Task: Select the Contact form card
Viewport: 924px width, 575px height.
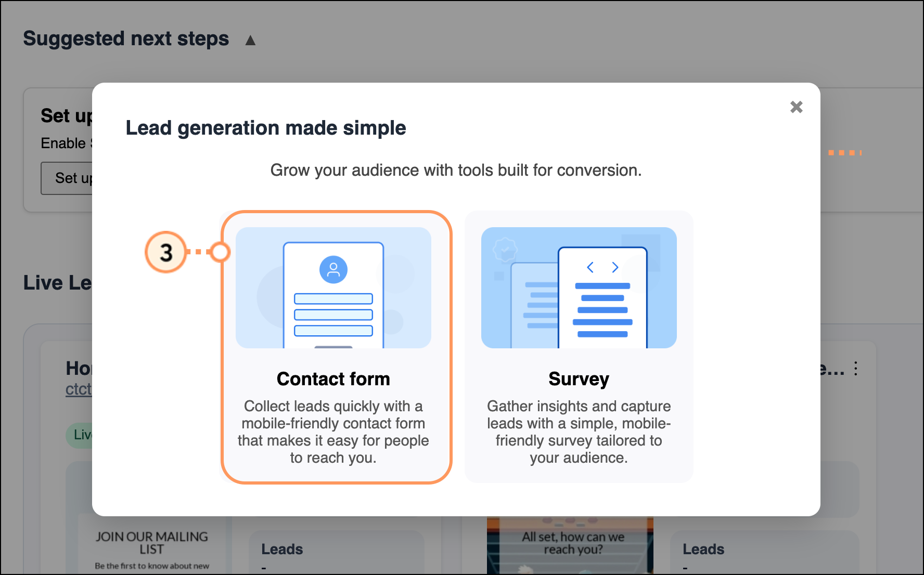Action: [336, 347]
